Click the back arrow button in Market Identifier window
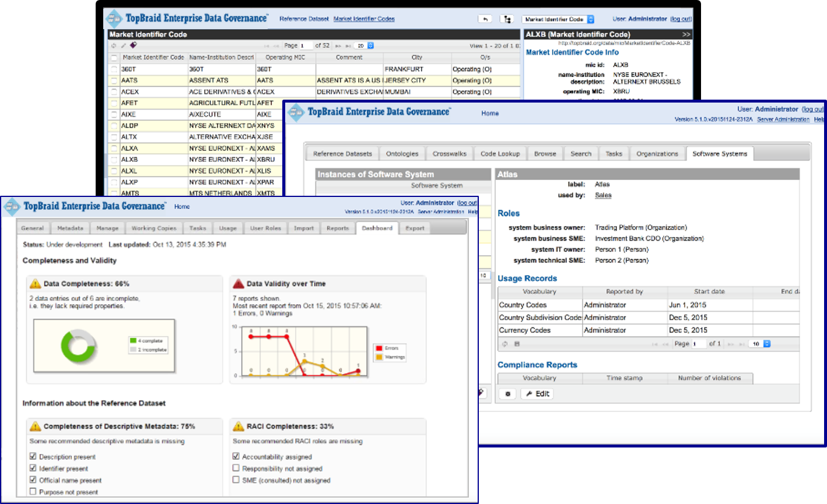Viewport: 827px width, 504px height. point(485,19)
